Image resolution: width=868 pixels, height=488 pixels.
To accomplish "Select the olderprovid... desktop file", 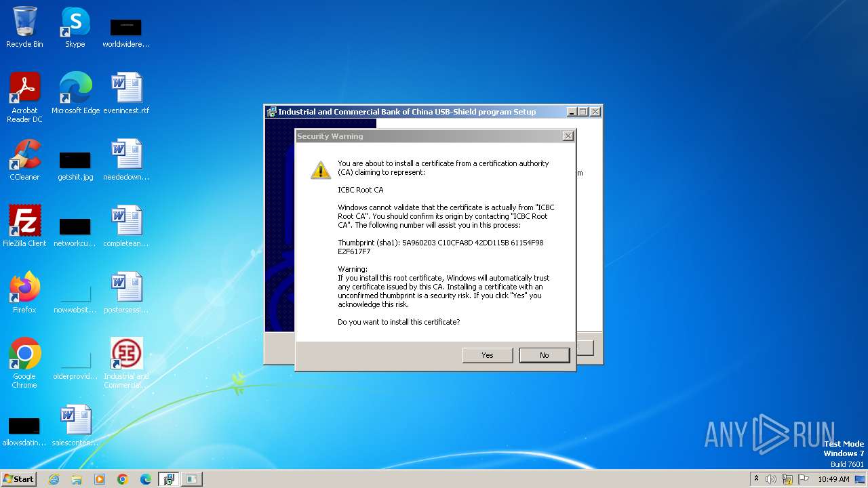I will tap(75, 365).
